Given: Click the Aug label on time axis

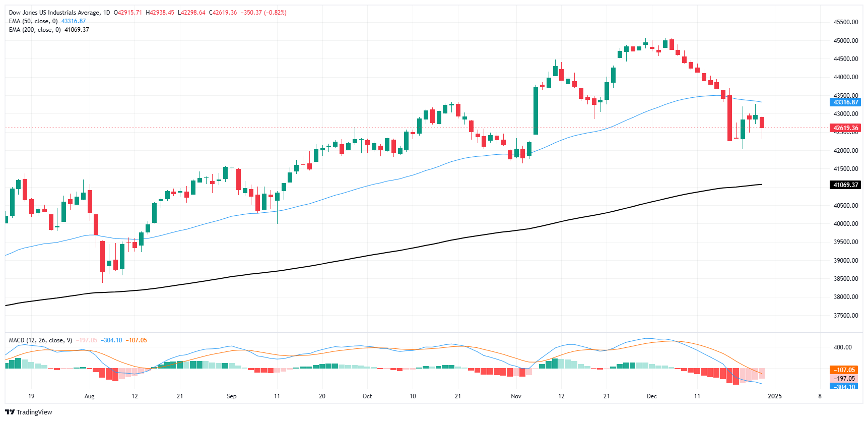Looking at the screenshot, I should click(89, 396).
